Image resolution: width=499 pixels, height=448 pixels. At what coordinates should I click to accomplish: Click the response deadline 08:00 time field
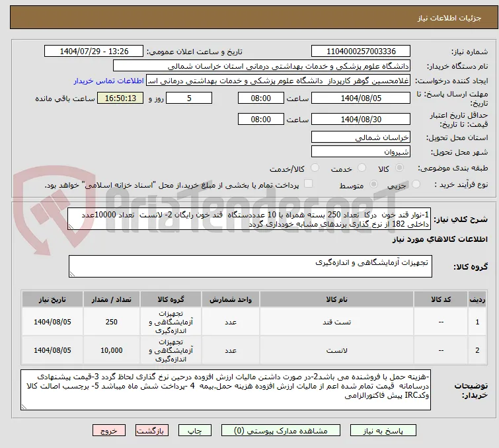click(261, 98)
